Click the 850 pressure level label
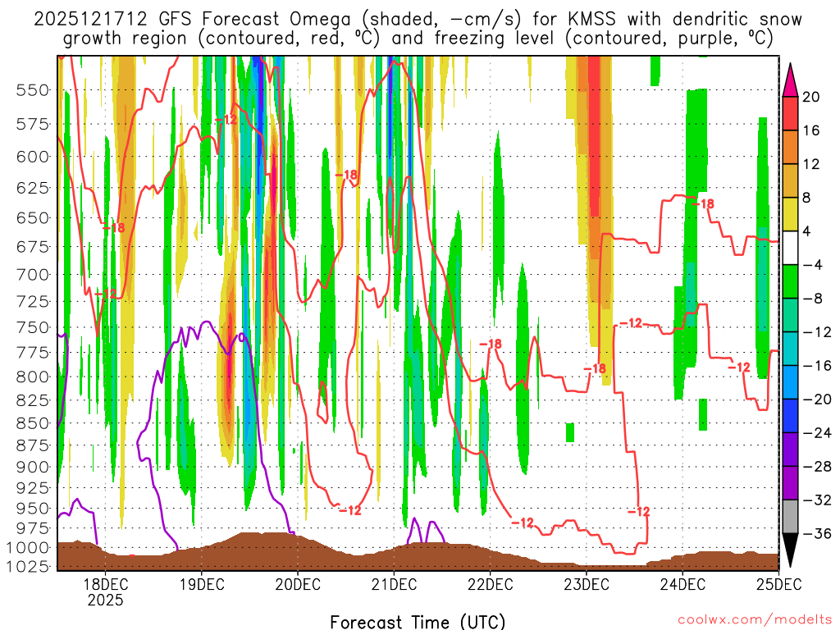The height and width of the screenshot is (630, 840). [x=33, y=423]
